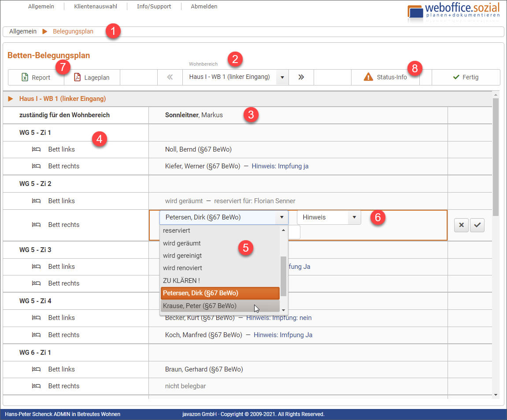Click Allgemein in the breadcrumb
Screen dimensions: 507x420
pos(23,31)
